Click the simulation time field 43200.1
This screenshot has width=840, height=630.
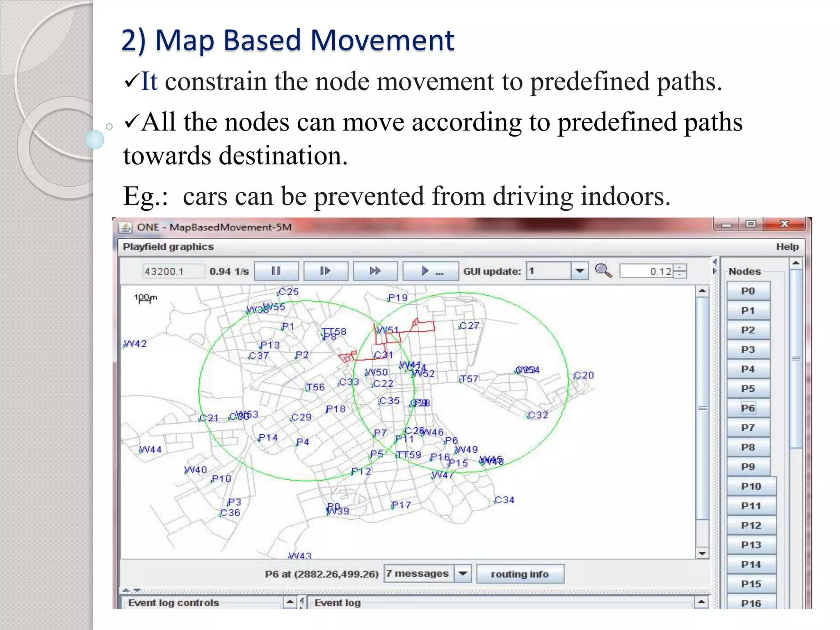coord(173,271)
